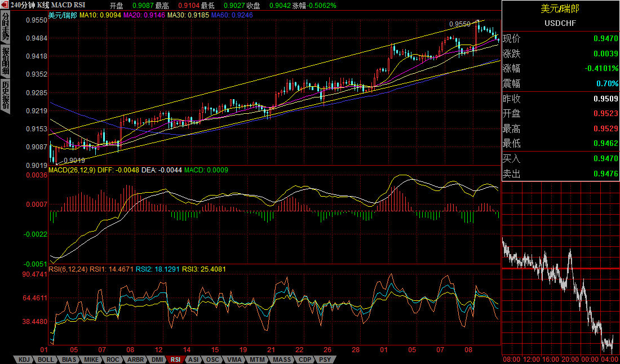Click the 美元/瑞郎 chart label
The height and width of the screenshot is (364, 620).
coord(63,15)
